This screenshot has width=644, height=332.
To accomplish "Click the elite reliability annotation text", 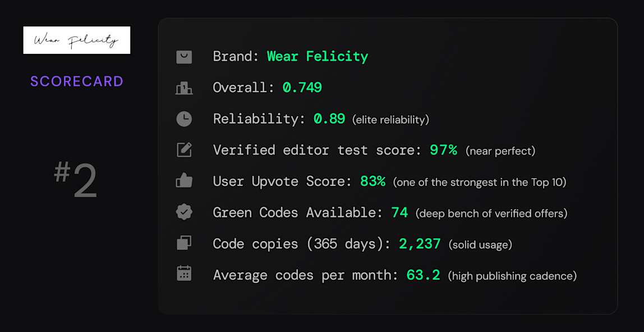I will tap(391, 120).
